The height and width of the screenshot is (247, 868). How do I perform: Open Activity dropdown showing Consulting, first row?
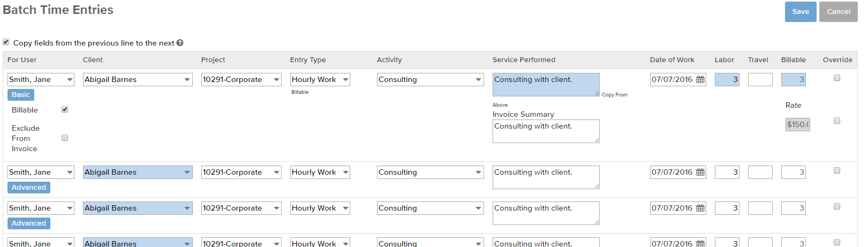(430, 80)
